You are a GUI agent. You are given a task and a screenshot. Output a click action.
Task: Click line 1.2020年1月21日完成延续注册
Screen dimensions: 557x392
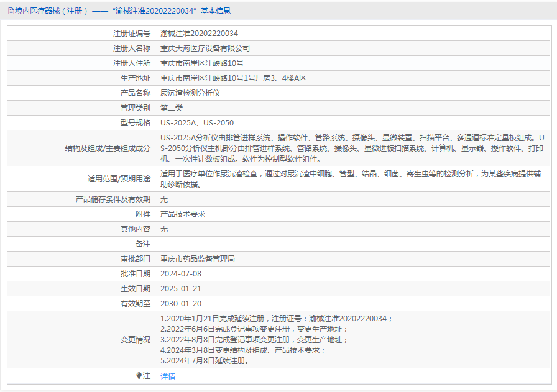(x=277, y=319)
